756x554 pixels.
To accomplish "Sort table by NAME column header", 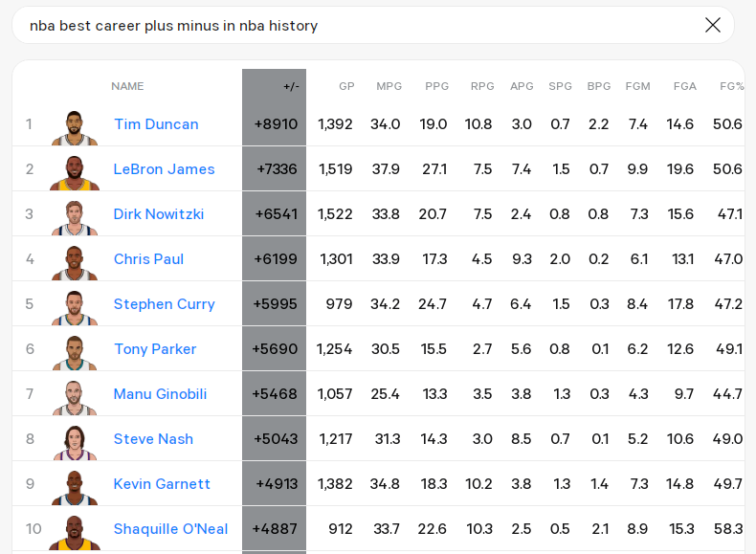I will pyautogui.click(x=127, y=86).
